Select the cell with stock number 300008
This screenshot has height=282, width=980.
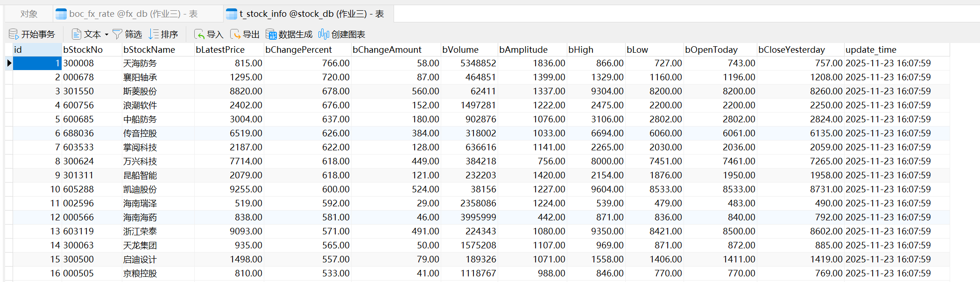92,63
